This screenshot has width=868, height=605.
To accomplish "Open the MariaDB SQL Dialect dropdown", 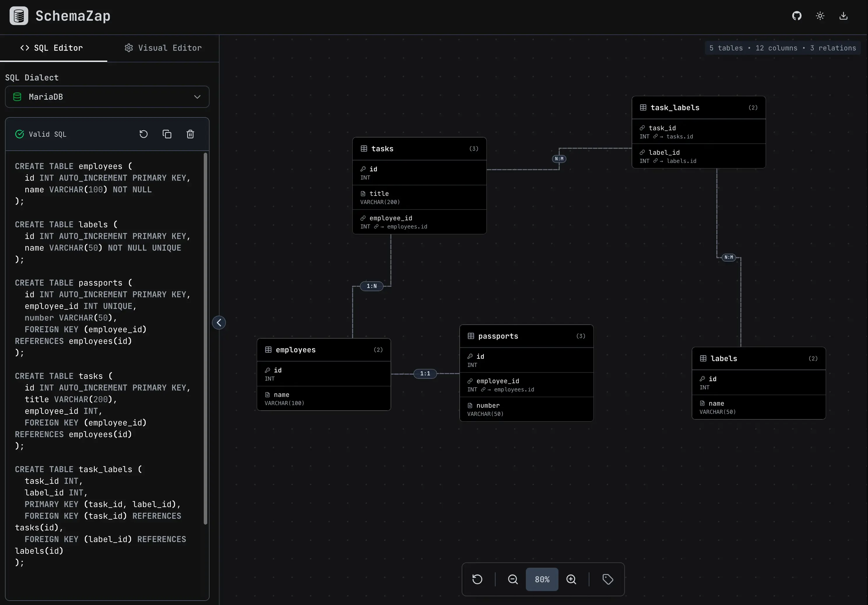I will coord(107,97).
